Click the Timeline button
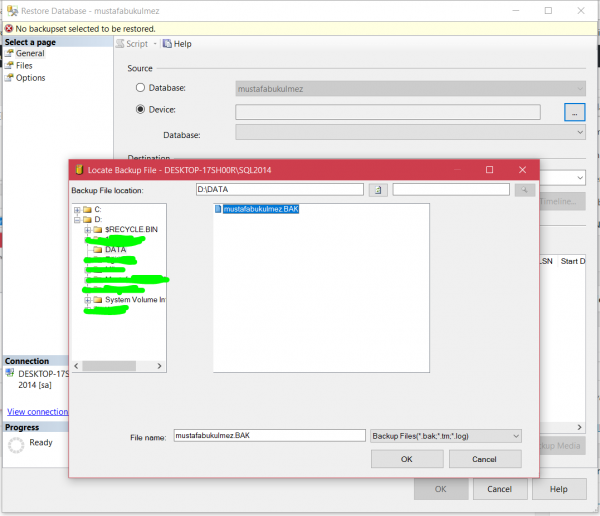 click(x=562, y=201)
